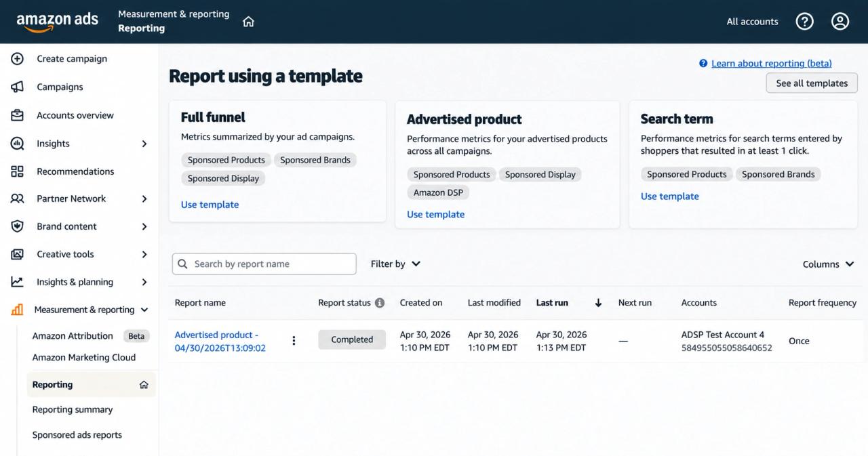Screen dimensions: 868x456
Task: Open Recommendations in sidebar
Action: point(75,171)
